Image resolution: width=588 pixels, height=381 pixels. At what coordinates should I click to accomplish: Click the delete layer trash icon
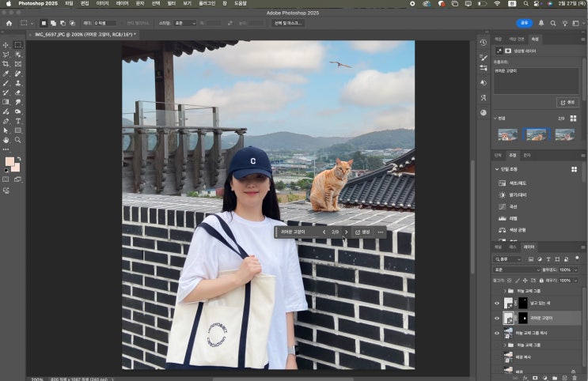[x=574, y=378]
